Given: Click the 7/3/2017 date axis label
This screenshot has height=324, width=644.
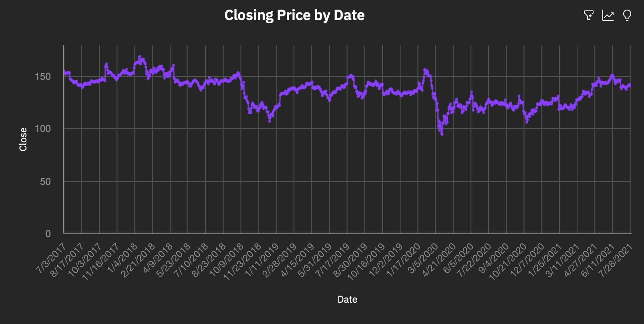Looking at the screenshot, I should pyautogui.click(x=51, y=259).
